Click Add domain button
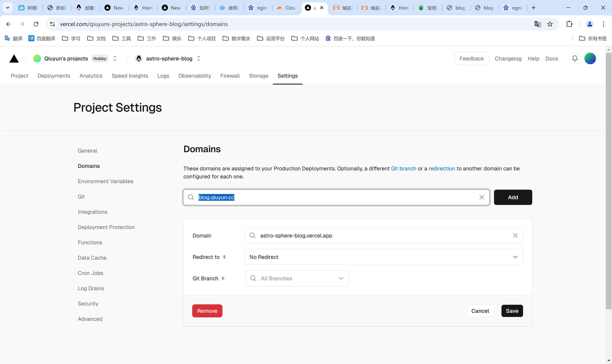 tap(513, 197)
